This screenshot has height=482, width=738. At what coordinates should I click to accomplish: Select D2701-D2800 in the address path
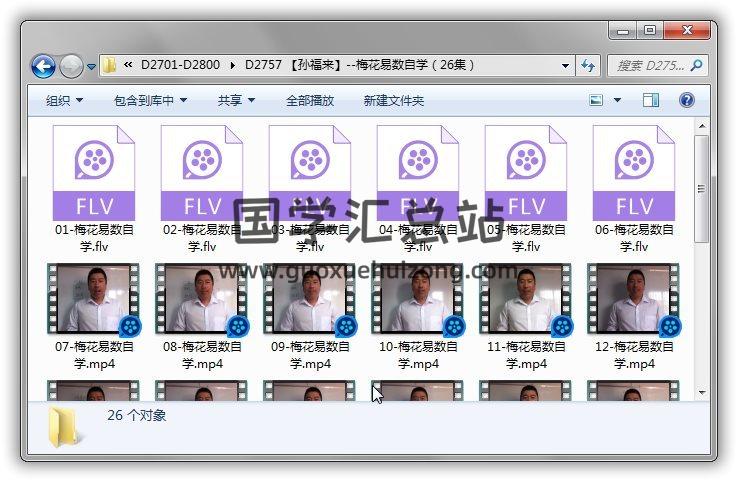(x=180, y=65)
